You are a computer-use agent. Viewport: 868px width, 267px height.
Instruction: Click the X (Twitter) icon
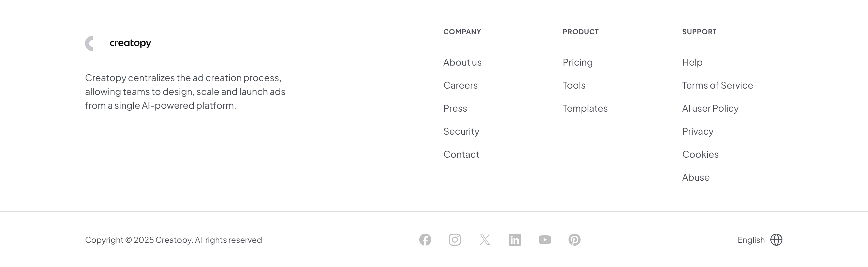click(485, 240)
